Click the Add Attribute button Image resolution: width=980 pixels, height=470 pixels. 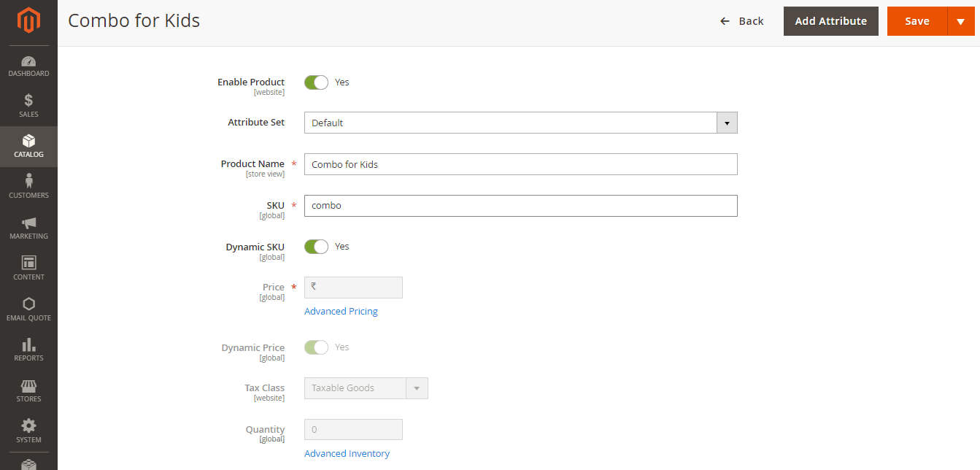click(x=831, y=21)
